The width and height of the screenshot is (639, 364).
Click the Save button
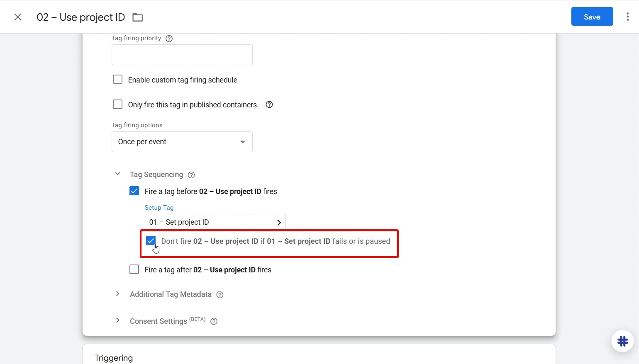point(592,17)
